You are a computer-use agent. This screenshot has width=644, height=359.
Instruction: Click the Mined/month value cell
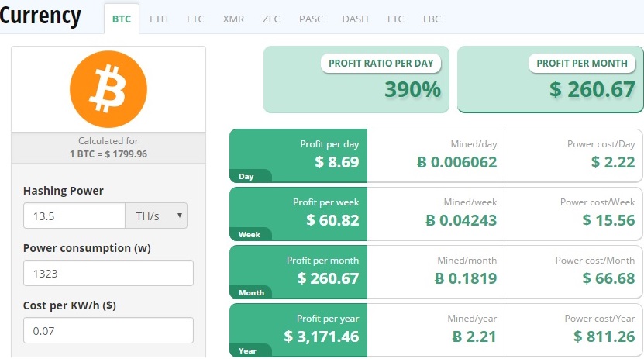pos(436,271)
